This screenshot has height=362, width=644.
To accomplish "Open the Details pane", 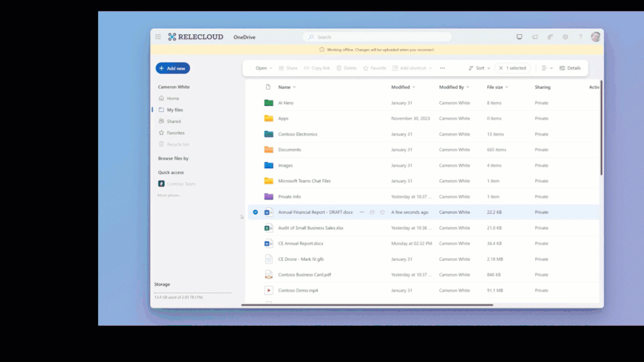I will pos(570,68).
